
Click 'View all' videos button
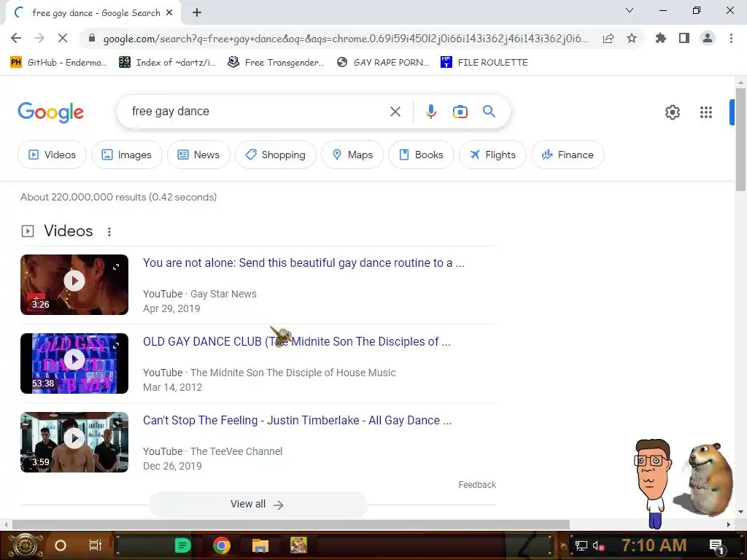tap(258, 505)
